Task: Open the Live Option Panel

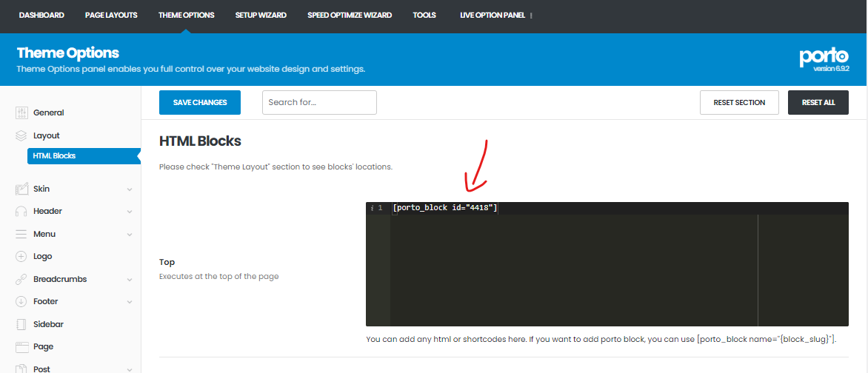Action: (493, 15)
